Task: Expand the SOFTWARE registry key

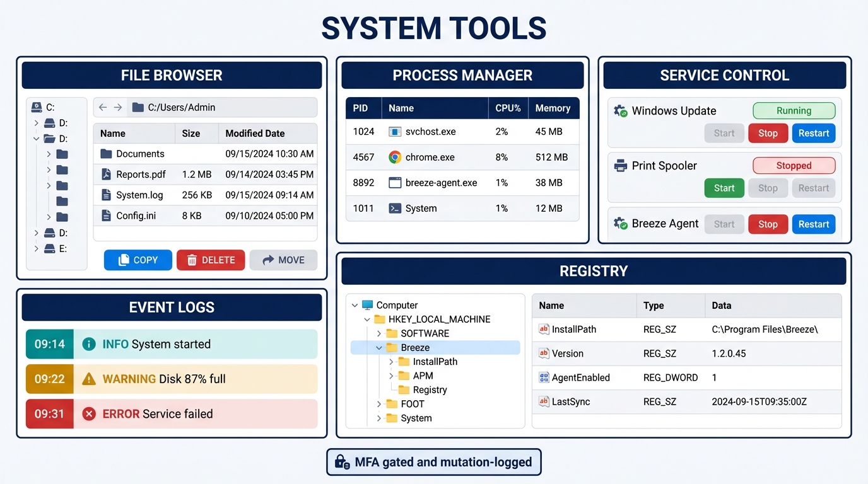Action: coord(378,333)
